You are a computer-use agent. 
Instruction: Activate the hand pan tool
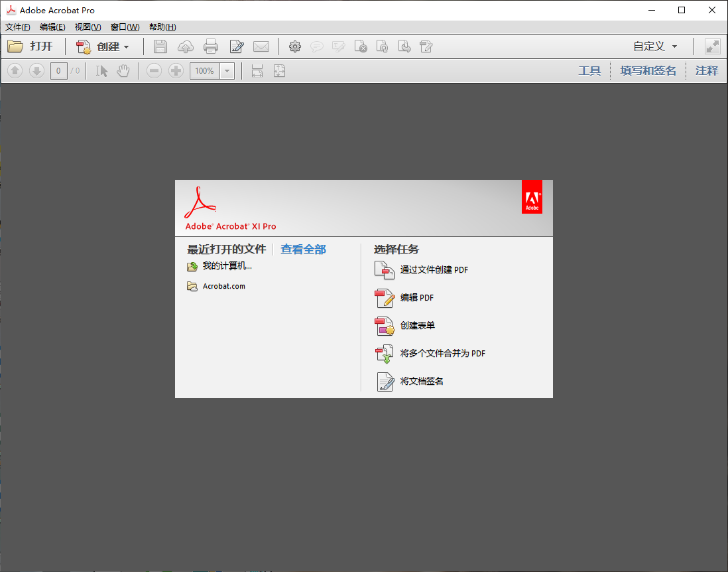(123, 70)
